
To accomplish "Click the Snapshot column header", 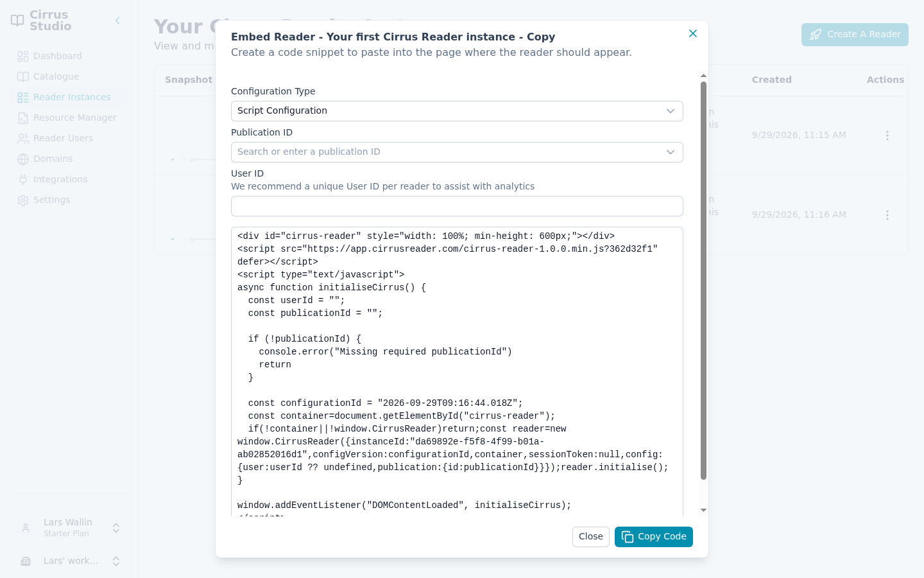I will 189,80.
